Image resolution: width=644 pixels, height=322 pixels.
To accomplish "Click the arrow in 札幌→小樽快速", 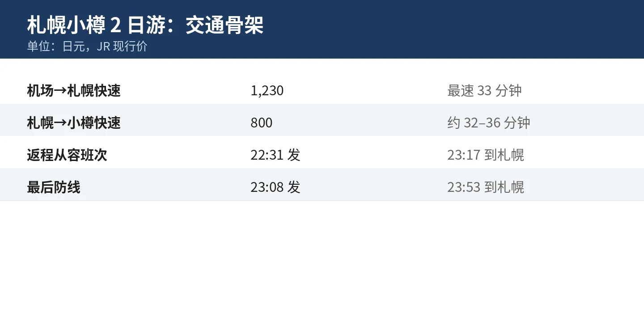I will (60, 123).
